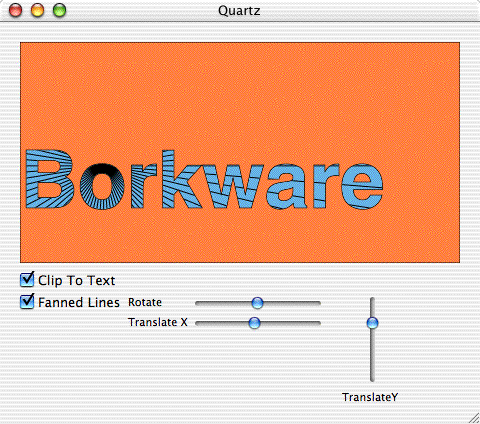The width and height of the screenshot is (480, 424).
Task: Click left end of Translate X track
Action: (x=198, y=323)
